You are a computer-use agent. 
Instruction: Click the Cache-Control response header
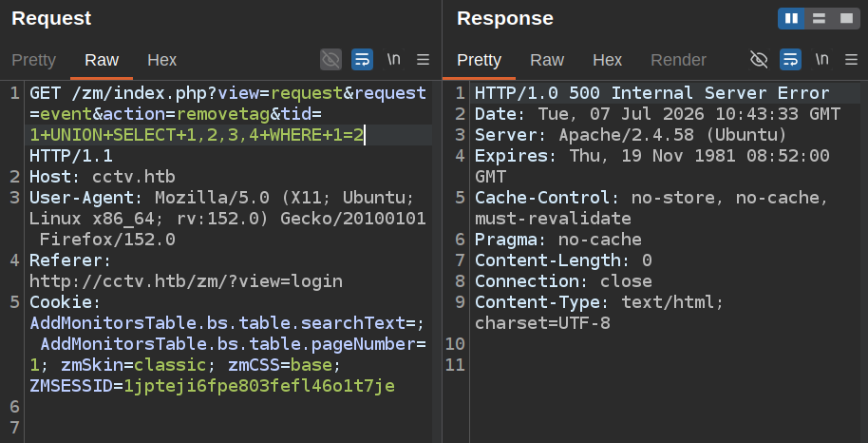coord(651,208)
